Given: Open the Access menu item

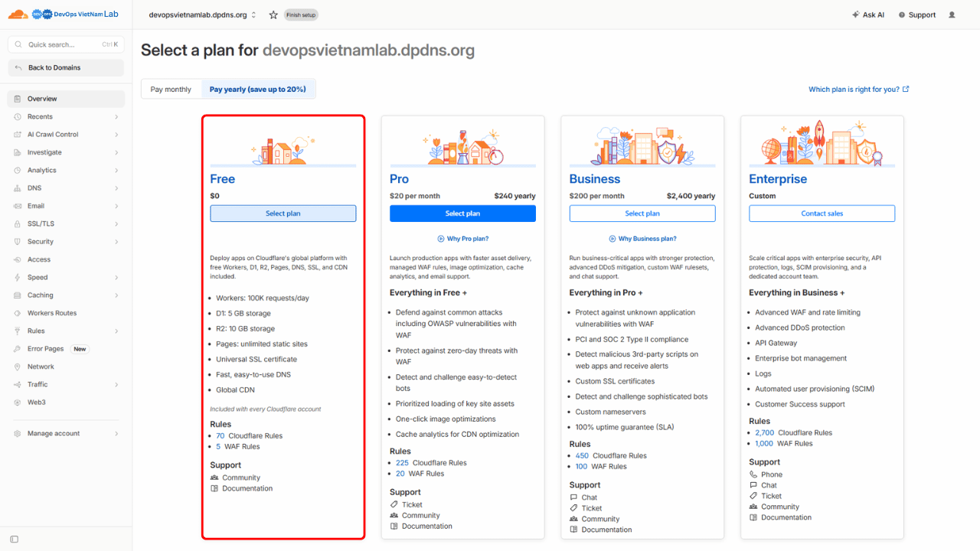Looking at the screenshot, I should coord(66,259).
